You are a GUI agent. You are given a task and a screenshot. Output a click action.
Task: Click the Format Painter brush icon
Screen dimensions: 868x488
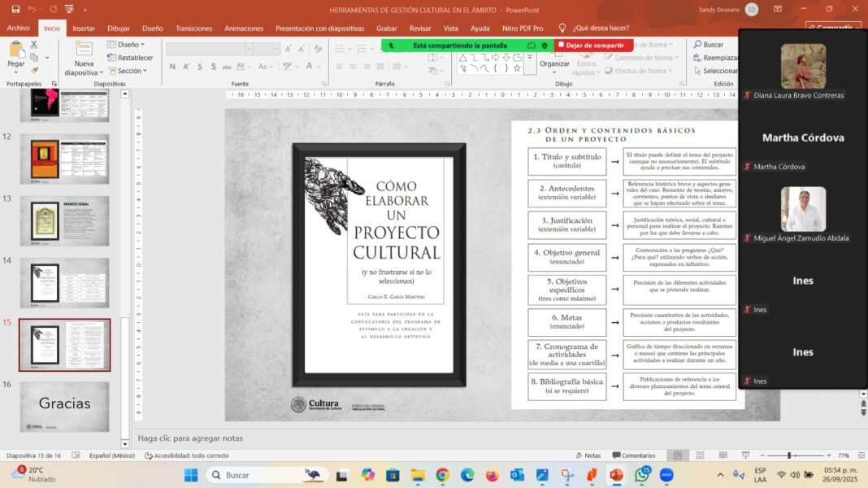pos(36,70)
